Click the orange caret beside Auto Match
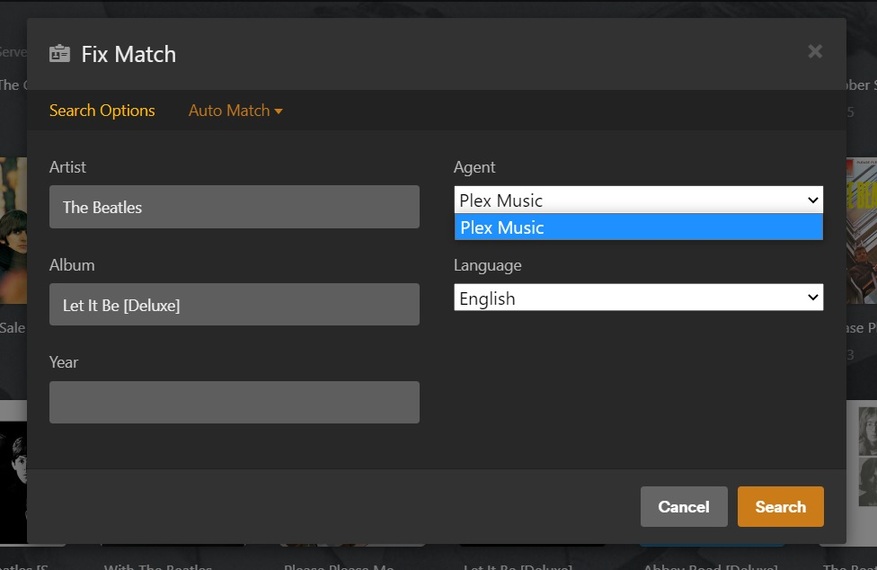Image resolution: width=877 pixels, height=570 pixels. [x=278, y=111]
